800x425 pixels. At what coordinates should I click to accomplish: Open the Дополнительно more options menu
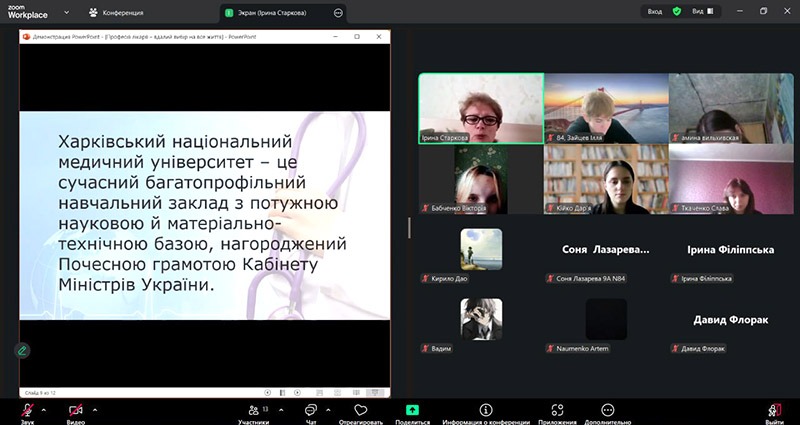(x=608, y=410)
